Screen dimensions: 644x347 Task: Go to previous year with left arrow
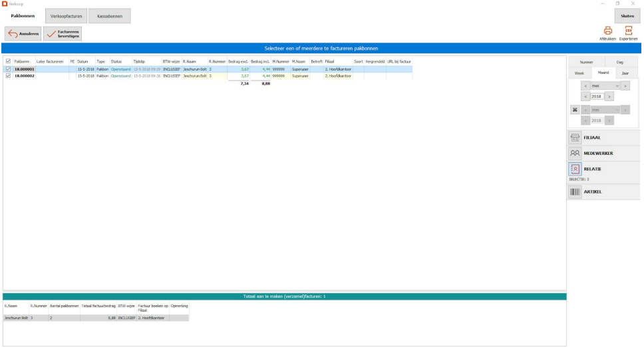tap(585, 96)
